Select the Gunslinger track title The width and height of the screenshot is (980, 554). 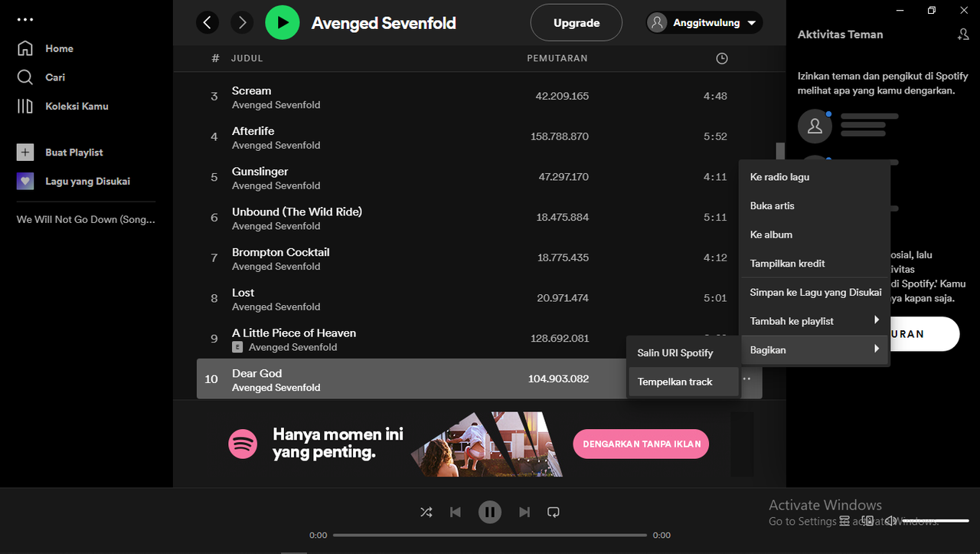click(260, 172)
